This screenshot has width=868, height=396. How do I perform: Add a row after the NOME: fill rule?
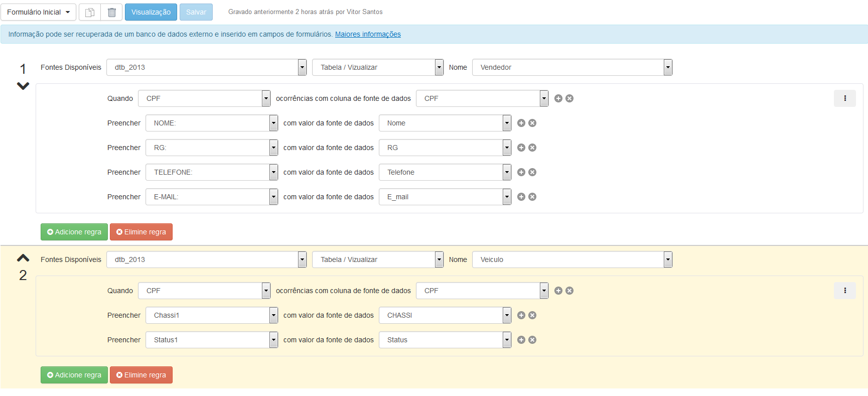(521, 123)
